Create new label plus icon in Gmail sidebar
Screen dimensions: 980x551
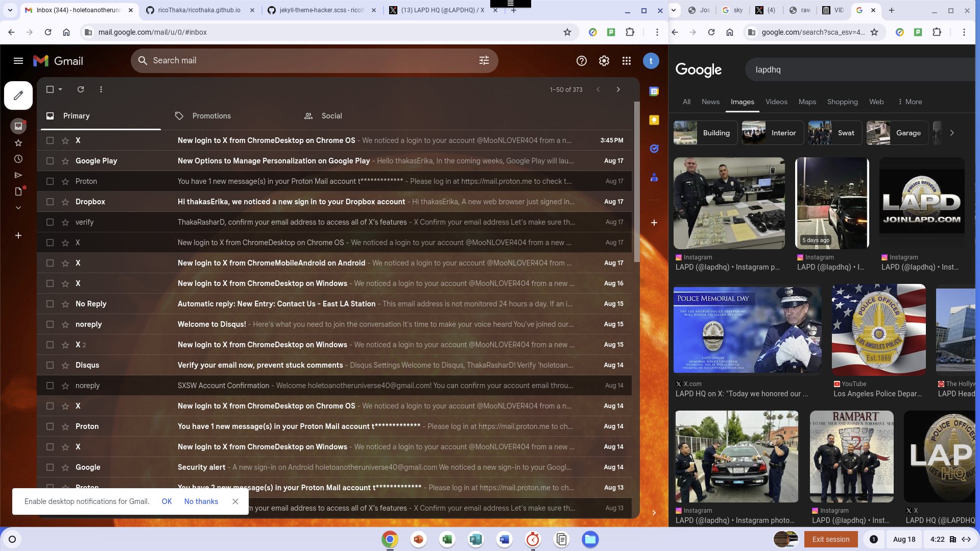pos(18,235)
